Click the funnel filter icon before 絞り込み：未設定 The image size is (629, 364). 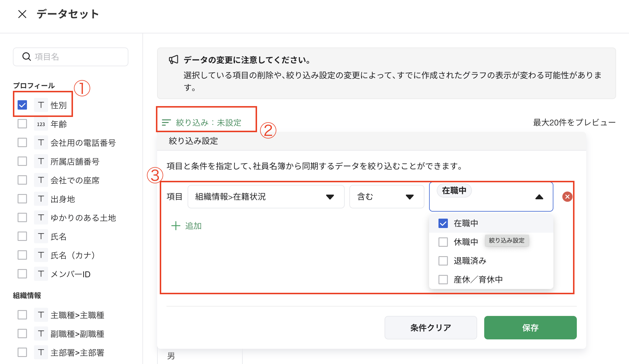pyautogui.click(x=166, y=123)
